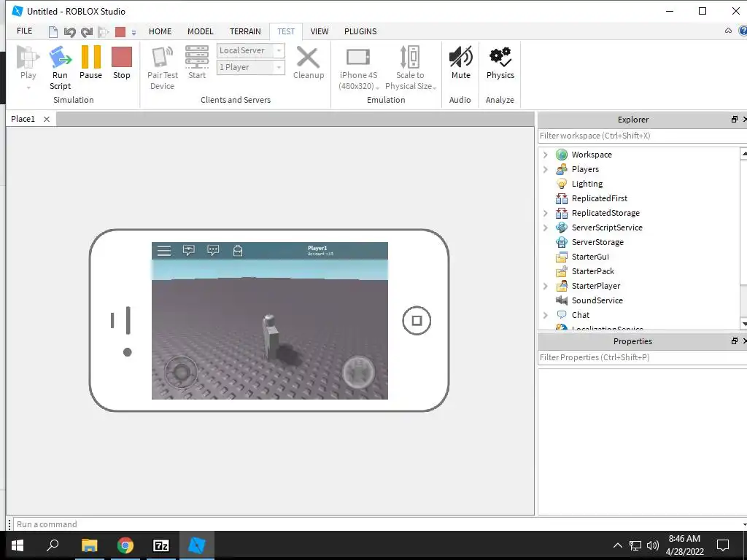The width and height of the screenshot is (747, 560).
Task: Click the Redo arrow icon
Action: click(x=86, y=32)
